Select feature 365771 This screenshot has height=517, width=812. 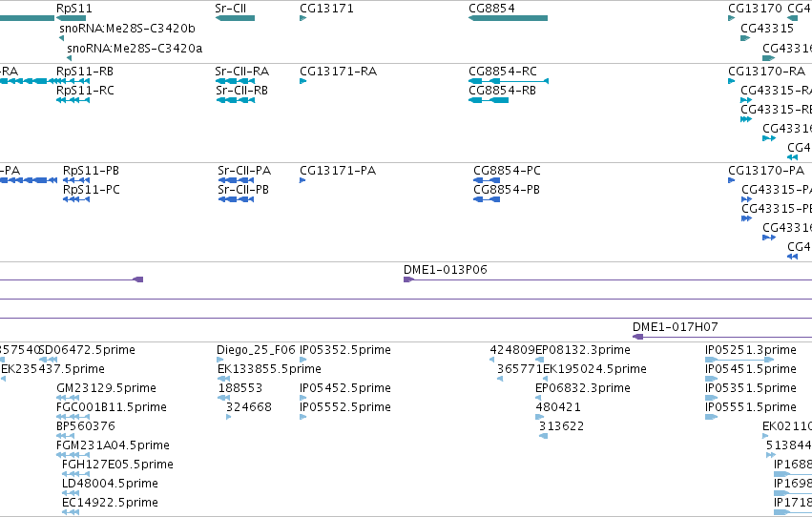[x=519, y=369]
